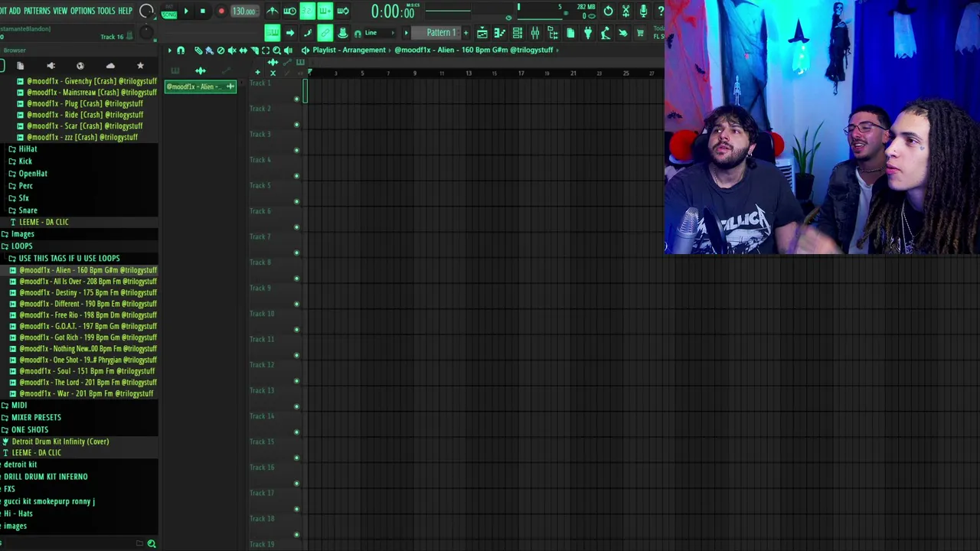
Task: Click bar 9 on playlist timeline ruler
Action: click(x=414, y=73)
